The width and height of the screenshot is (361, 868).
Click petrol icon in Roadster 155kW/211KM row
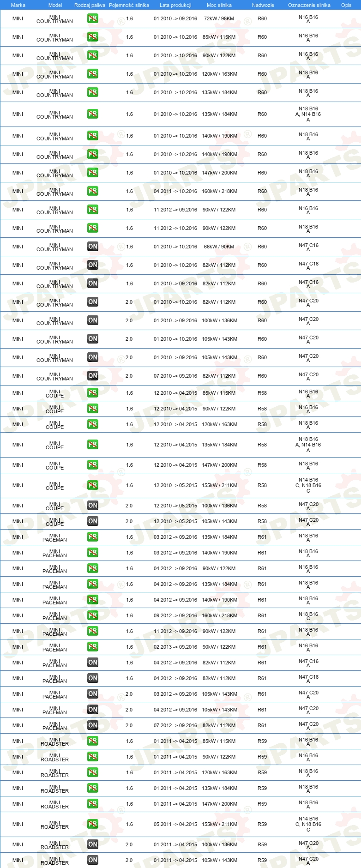click(93, 824)
